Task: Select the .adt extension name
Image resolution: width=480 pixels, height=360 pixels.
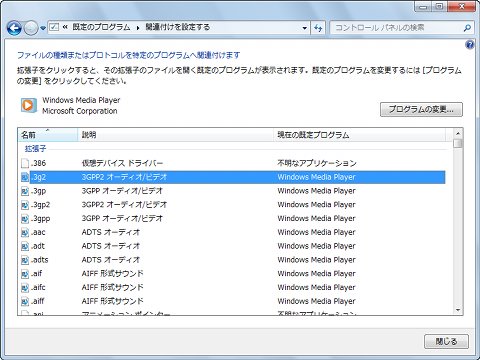Action: pos(38,246)
